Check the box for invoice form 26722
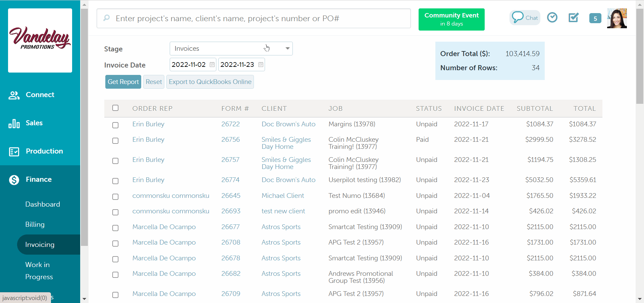 tap(115, 125)
